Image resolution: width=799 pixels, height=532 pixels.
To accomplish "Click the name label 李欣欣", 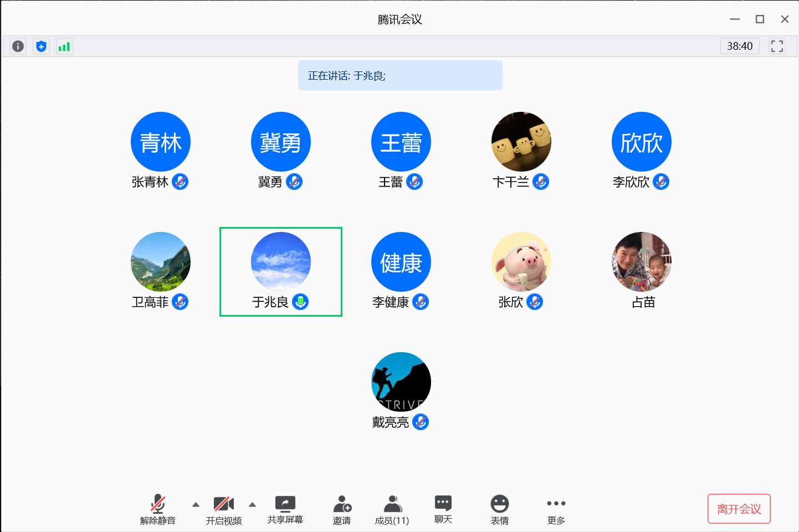I will [x=631, y=182].
